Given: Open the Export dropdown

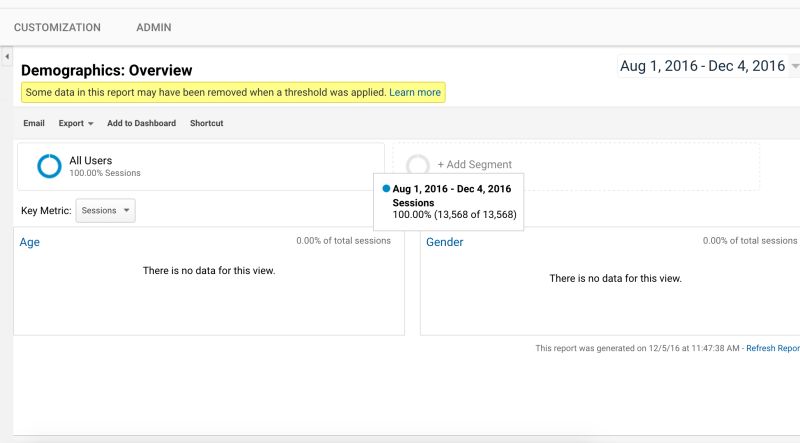Looking at the screenshot, I should 76,123.
